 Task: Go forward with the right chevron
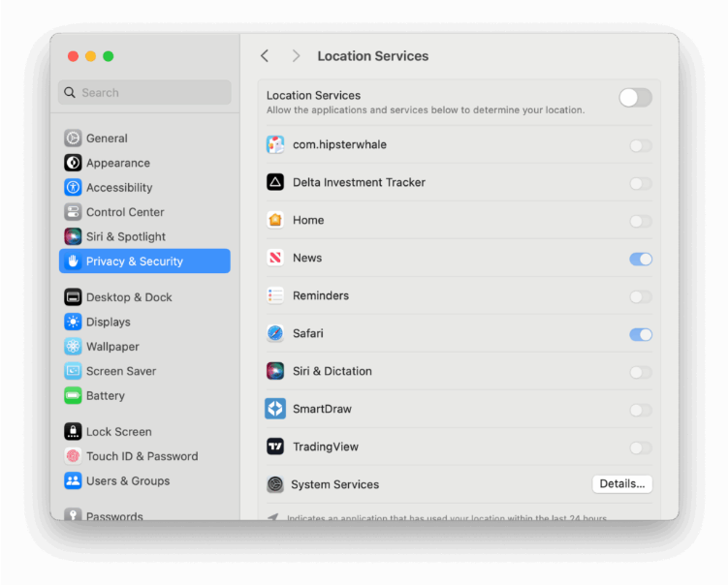(296, 56)
